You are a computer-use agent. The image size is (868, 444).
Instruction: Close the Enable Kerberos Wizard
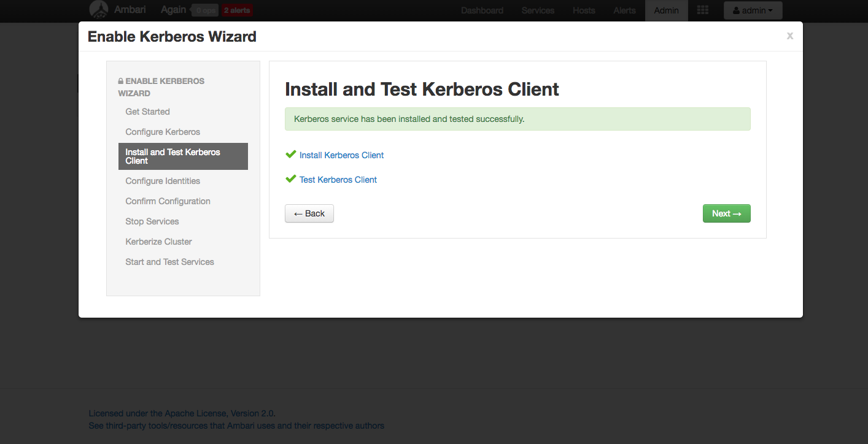(790, 36)
